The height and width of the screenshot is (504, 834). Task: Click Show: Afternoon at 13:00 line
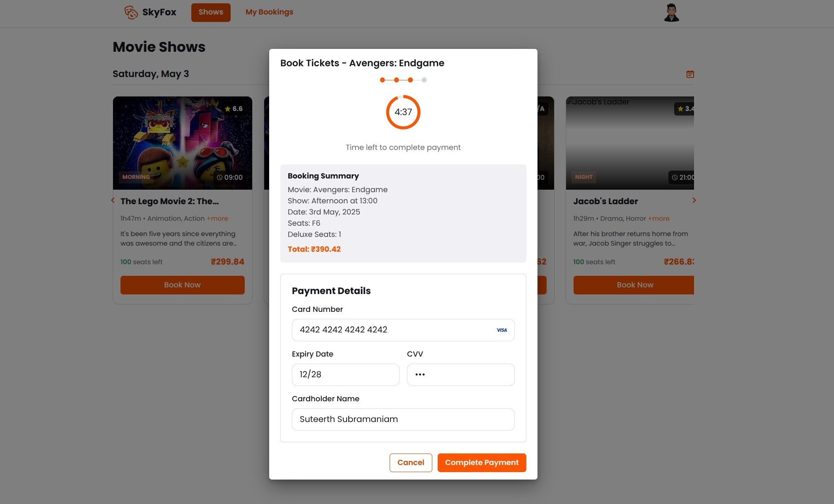coord(333,201)
